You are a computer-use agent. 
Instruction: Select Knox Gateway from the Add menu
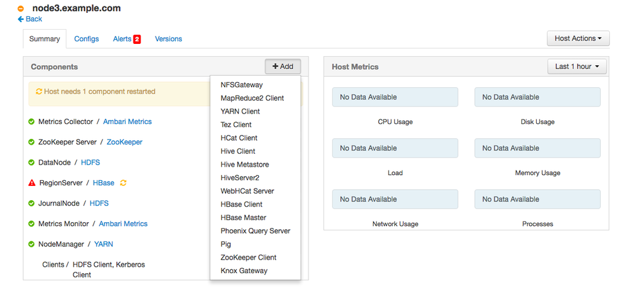pyautogui.click(x=244, y=271)
